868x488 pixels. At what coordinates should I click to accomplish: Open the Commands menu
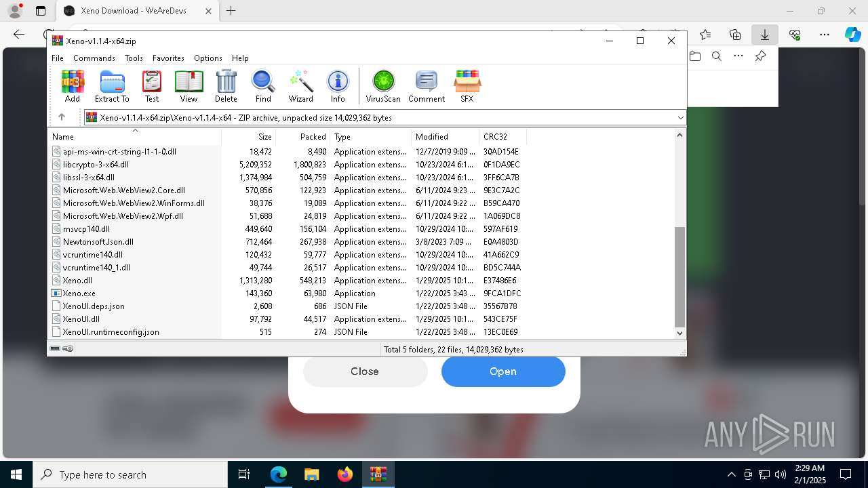click(94, 58)
